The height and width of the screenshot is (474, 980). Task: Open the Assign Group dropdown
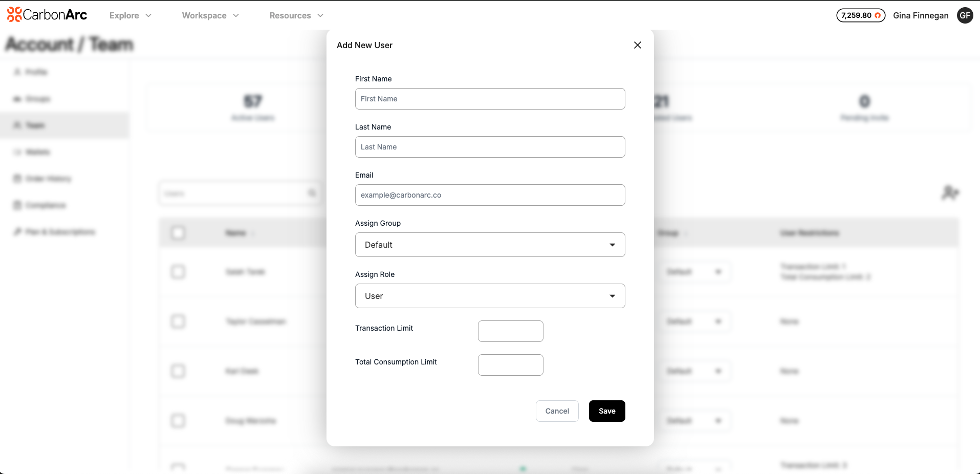point(490,245)
